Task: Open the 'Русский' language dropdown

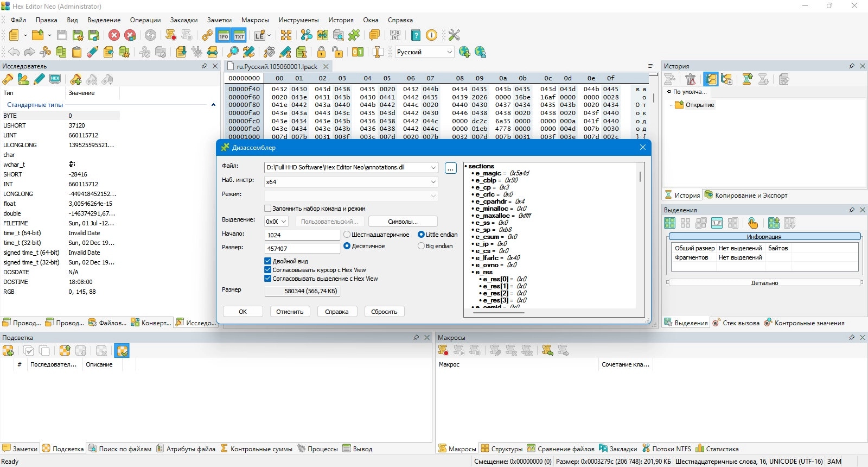Action: click(x=449, y=52)
